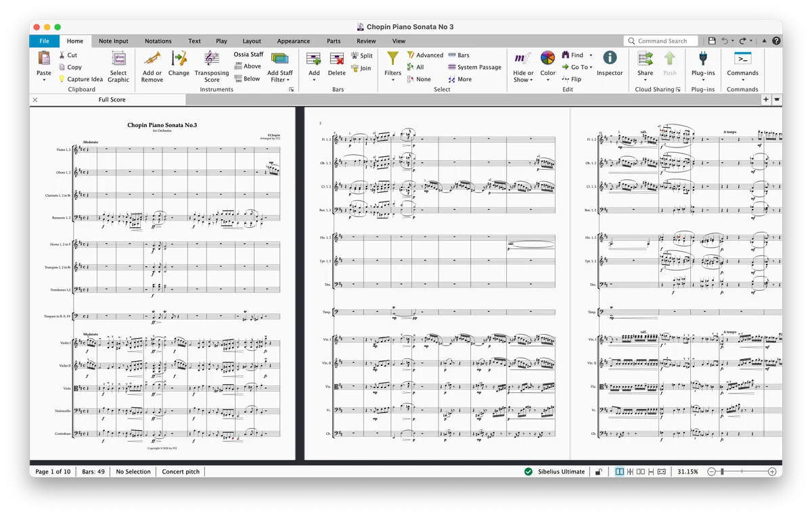Screen dimensions: 812x516
Task: Click the Redo arrow icon
Action: coord(743,41)
